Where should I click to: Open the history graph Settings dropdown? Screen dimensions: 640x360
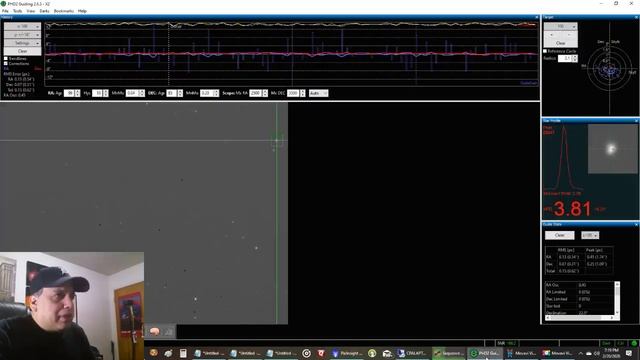coord(22,43)
